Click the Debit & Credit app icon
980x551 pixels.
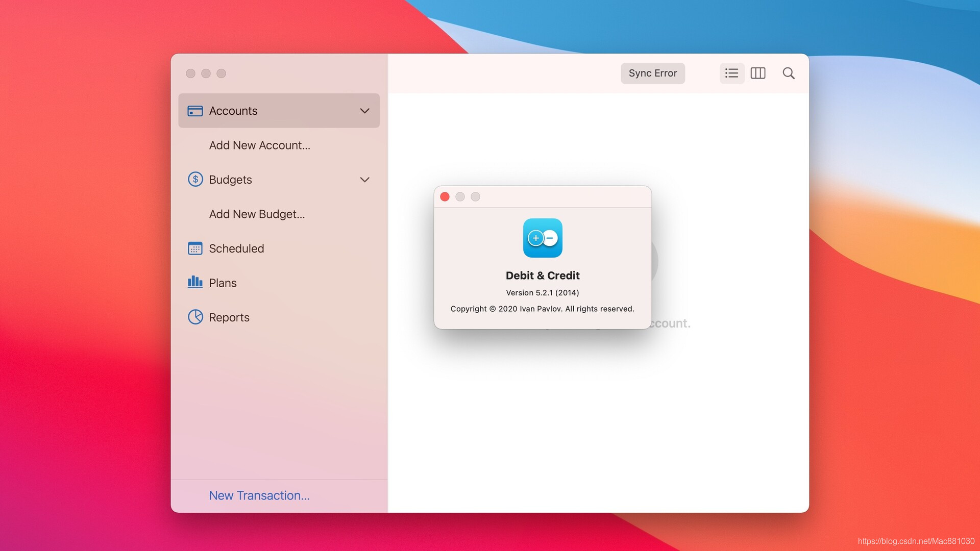pyautogui.click(x=543, y=237)
